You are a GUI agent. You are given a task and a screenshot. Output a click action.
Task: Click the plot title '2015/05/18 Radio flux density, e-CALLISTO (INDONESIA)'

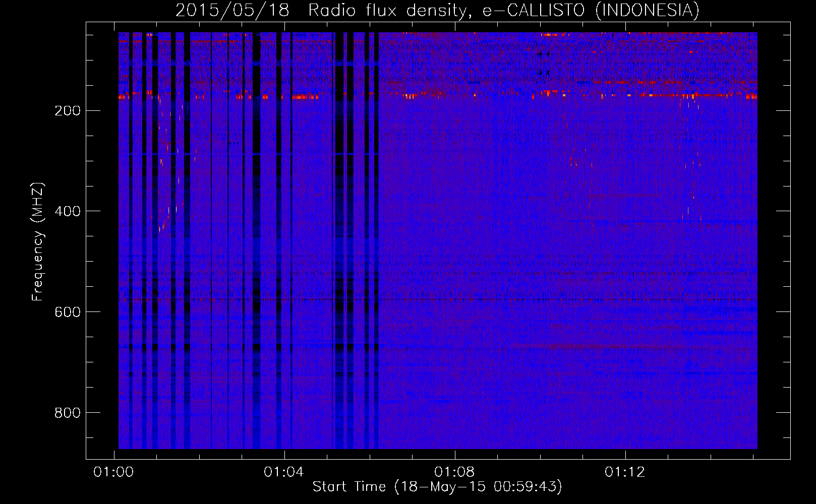(437, 11)
